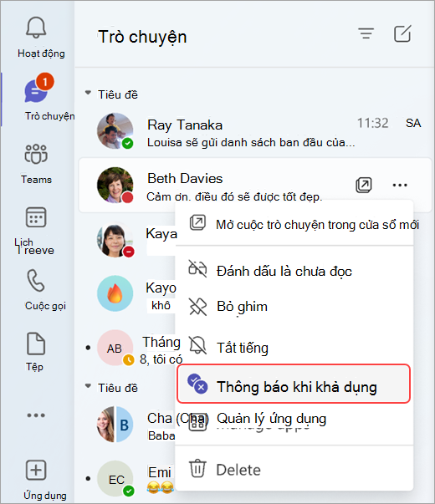
Task: Open Ứng dụng apps plus icon
Action: coord(36,471)
